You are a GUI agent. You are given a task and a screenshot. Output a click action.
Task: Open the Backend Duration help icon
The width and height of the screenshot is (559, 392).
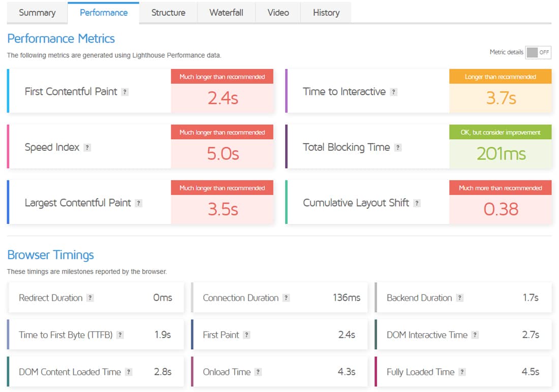[460, 298]
